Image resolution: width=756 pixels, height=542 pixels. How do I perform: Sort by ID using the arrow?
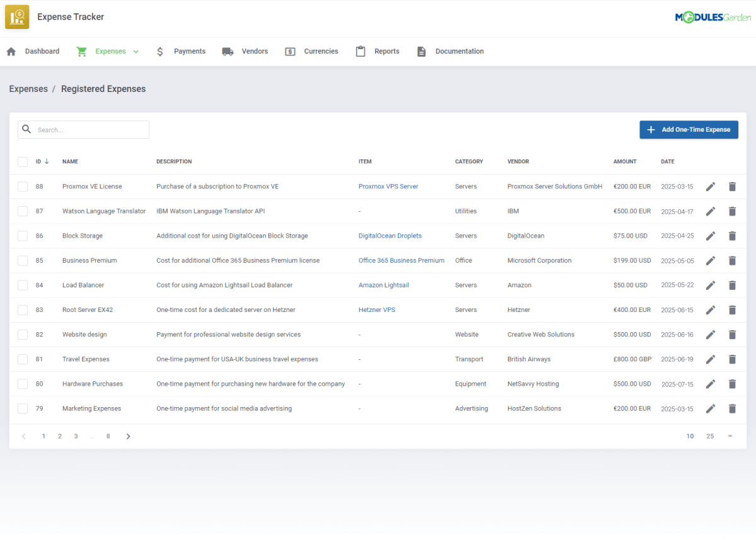click(47, 161)
